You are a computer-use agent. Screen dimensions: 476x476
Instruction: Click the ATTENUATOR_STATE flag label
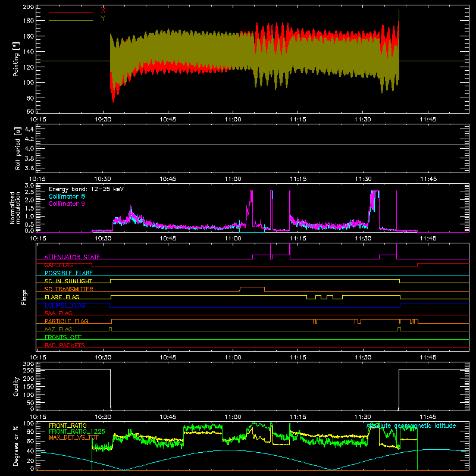point(72,257)
